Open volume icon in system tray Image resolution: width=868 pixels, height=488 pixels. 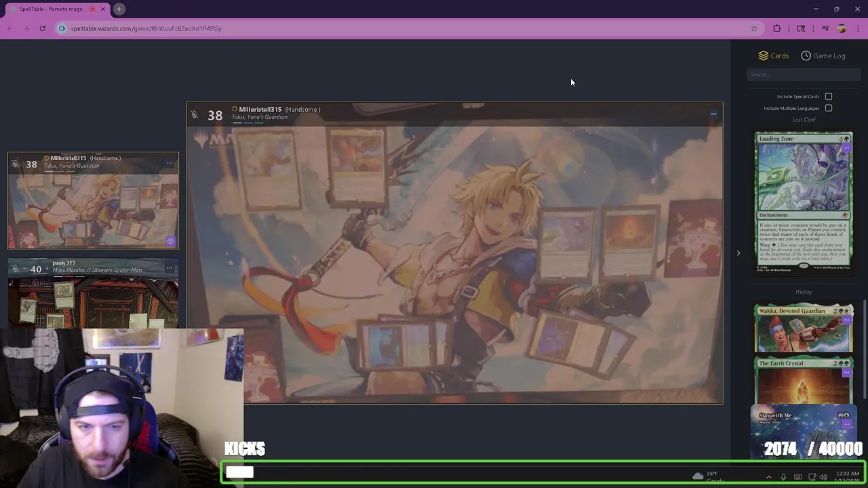pos(823,477)
